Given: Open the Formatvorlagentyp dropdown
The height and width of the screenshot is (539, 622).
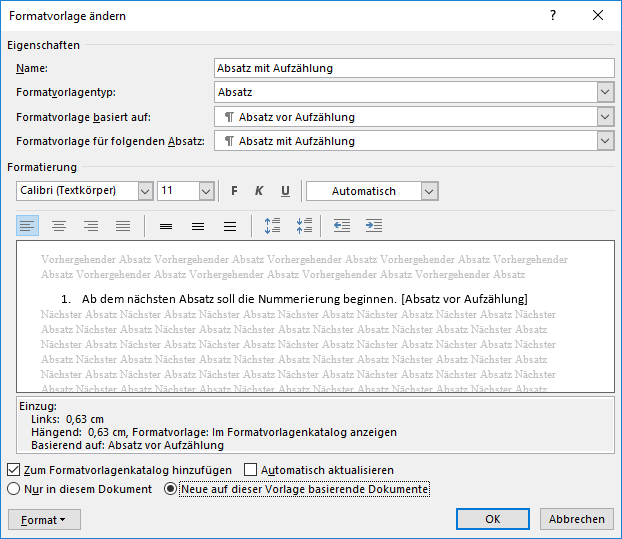Looking at the screenshot, I should [x=605, y=92].
